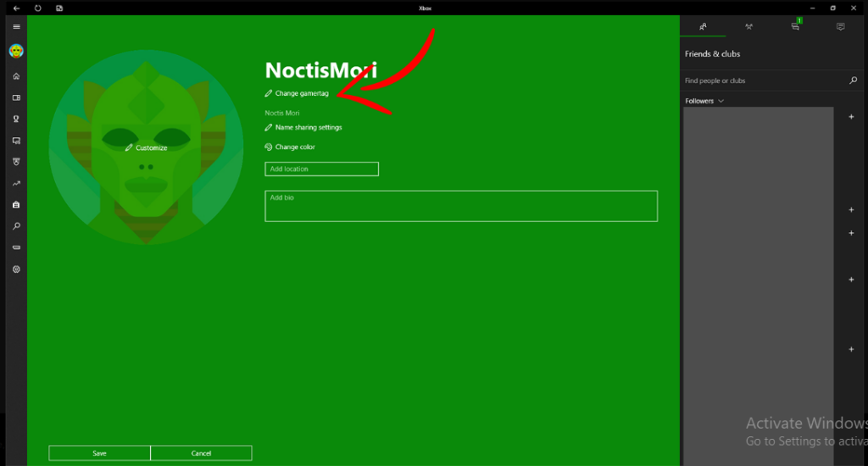Screen dimensions: 868x466
Task: Click the Add location field
Action: 321,169
